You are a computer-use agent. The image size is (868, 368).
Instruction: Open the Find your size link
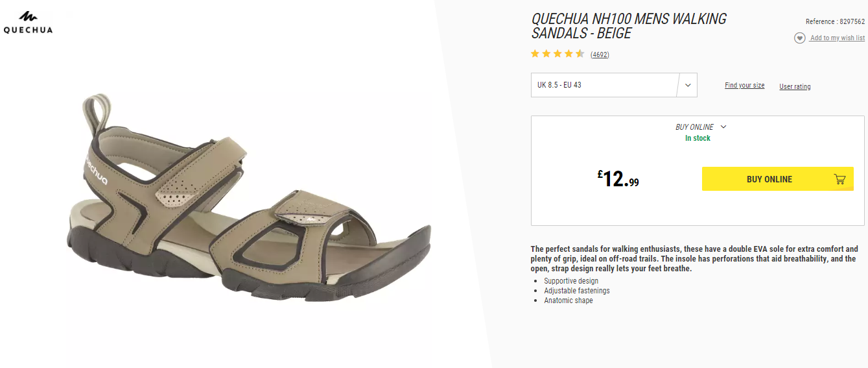pyautogui.click(x=744, y=86)
